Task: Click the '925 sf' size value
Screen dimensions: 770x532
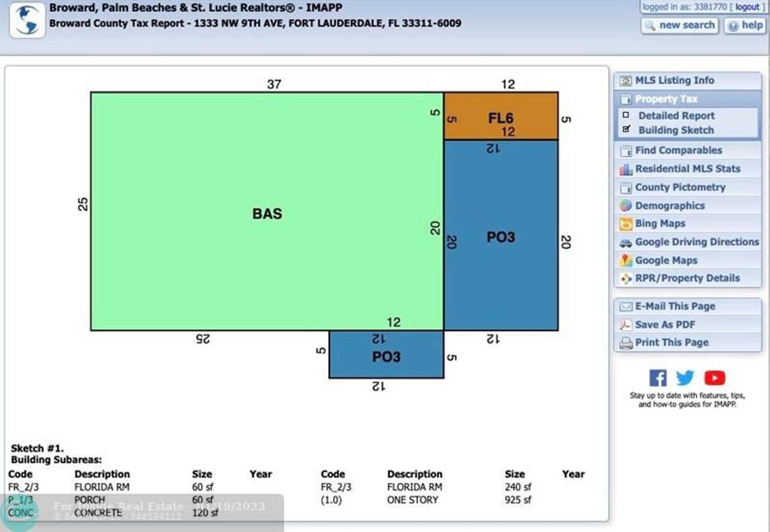Action: click(x=518, y=500)
